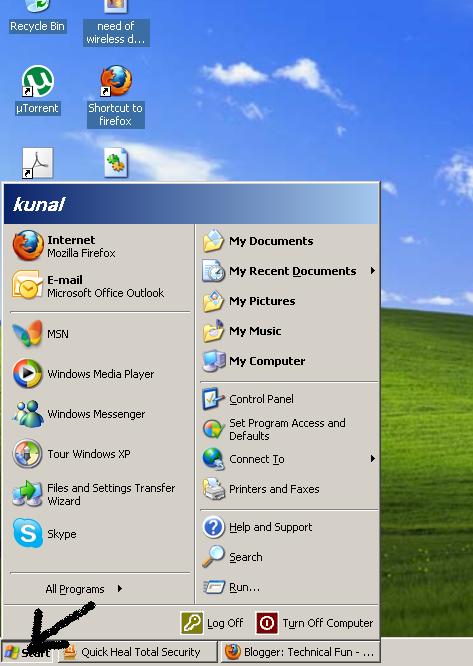Click the Firefox icon beside Internet
This screenshot has height=666, width=473.
28,246
